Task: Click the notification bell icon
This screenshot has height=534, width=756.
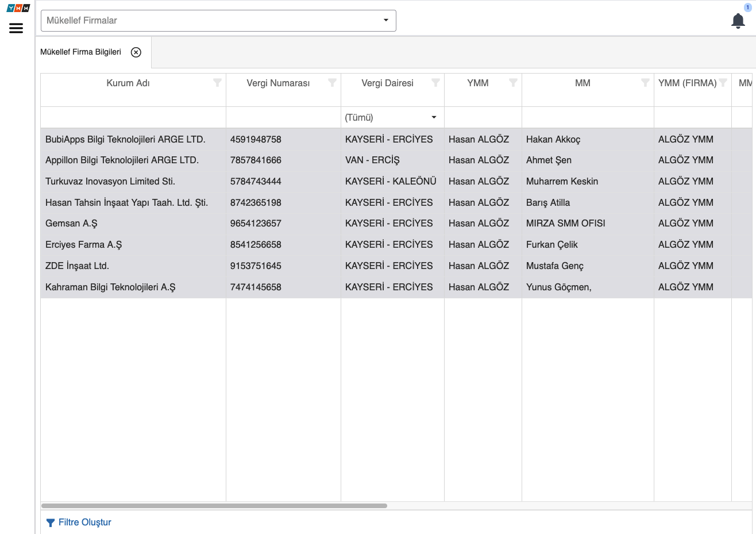Action: click(738, 21)
